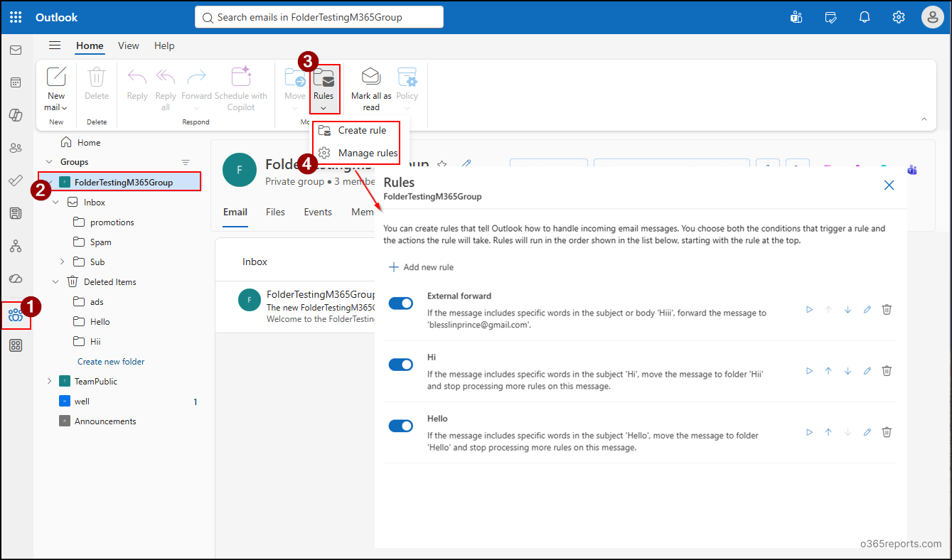Collapse the Inbox folder tree
The width and height of the screenshot is (952, 560).
pos(56,203)
